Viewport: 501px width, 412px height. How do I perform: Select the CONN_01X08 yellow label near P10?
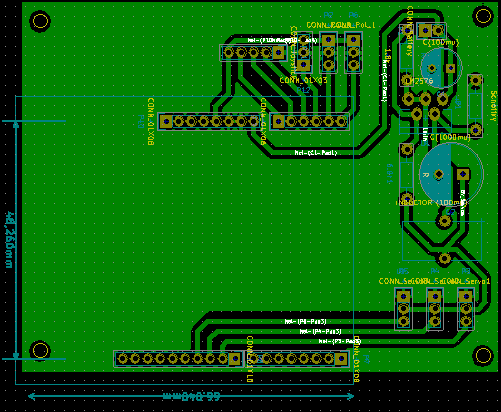tap(151, 122)
